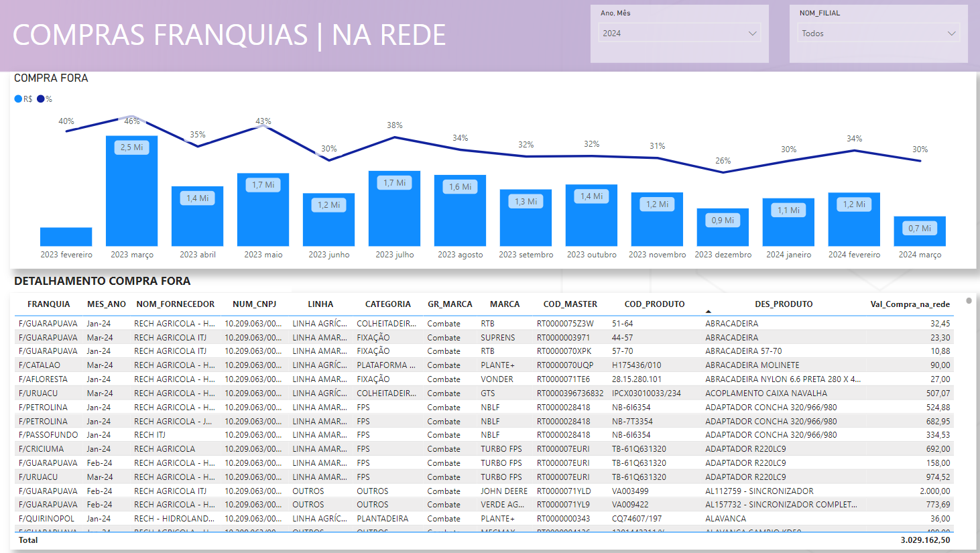This screenshot has width=980, height=553.
Task: Click the ACOPLAMENTO CAIXA NAVALHA product cell
Action: tap(766, 393)
